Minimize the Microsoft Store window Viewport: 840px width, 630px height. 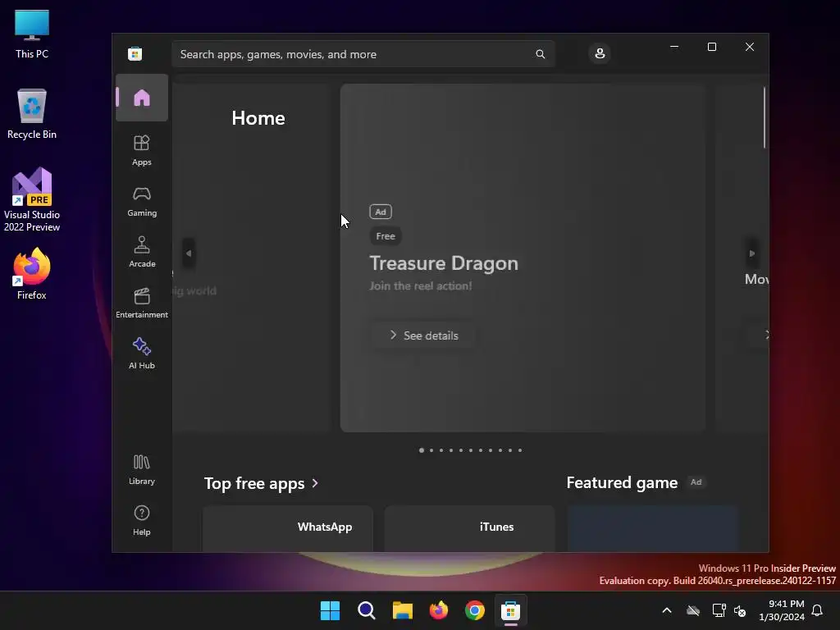click(x=674, y=47)
